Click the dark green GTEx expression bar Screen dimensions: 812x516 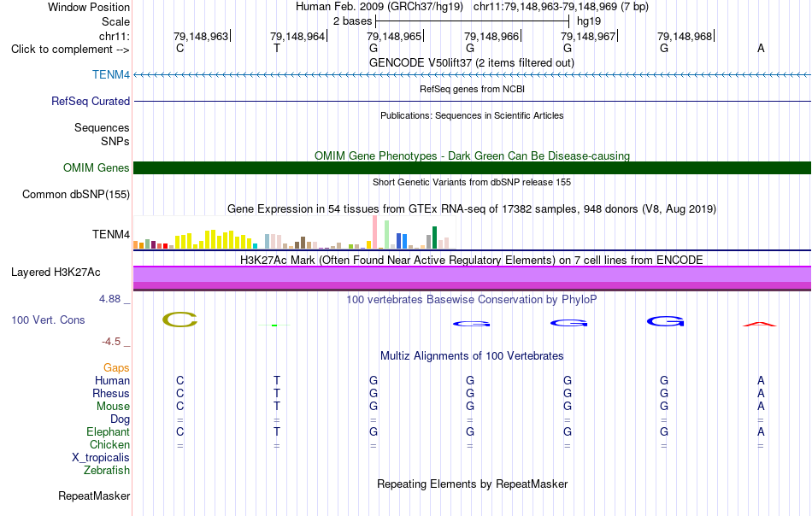tap(435, 237)
